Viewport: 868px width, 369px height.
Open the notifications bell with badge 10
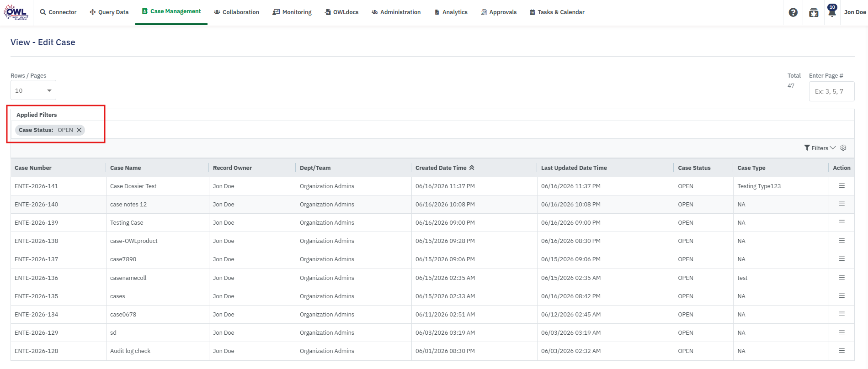832,11
